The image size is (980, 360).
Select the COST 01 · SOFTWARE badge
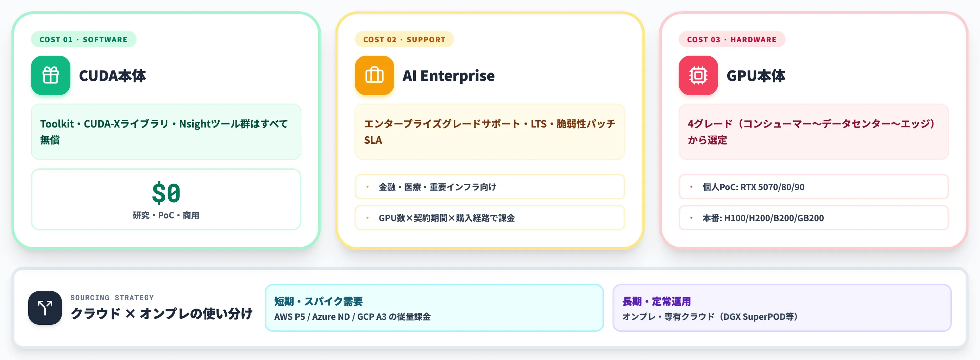[83, 39]
